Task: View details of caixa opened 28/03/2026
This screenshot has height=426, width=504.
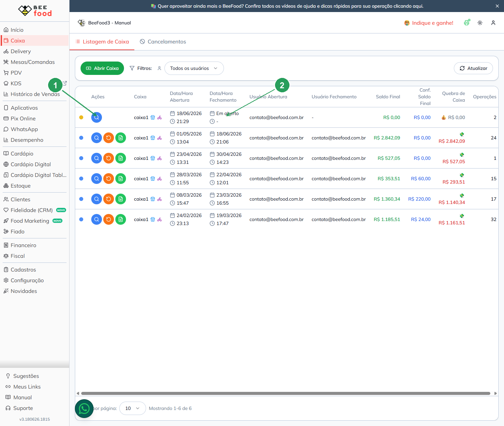Action: tap(97, 179)
